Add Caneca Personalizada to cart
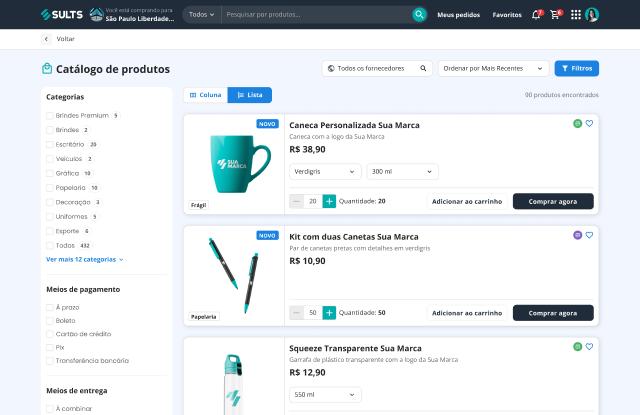 [x=467, y=201]
